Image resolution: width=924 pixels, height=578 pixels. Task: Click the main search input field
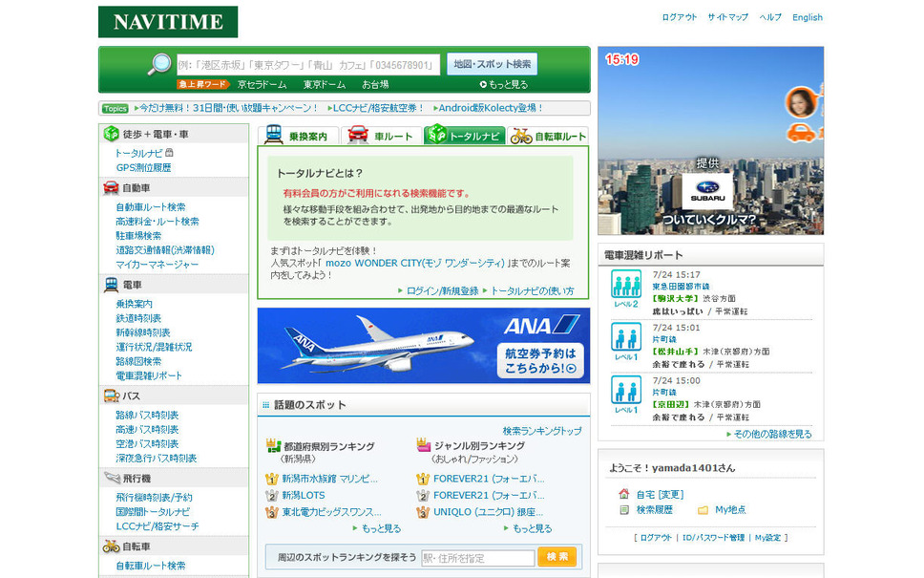(x=308, y=65)
